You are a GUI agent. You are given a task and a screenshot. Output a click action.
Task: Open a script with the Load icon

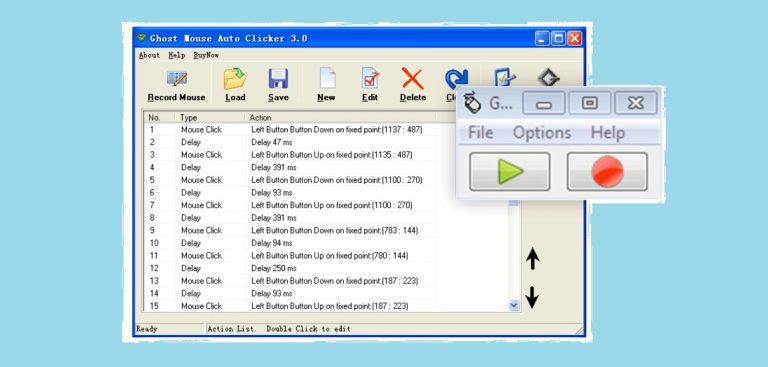coord(235,79)
